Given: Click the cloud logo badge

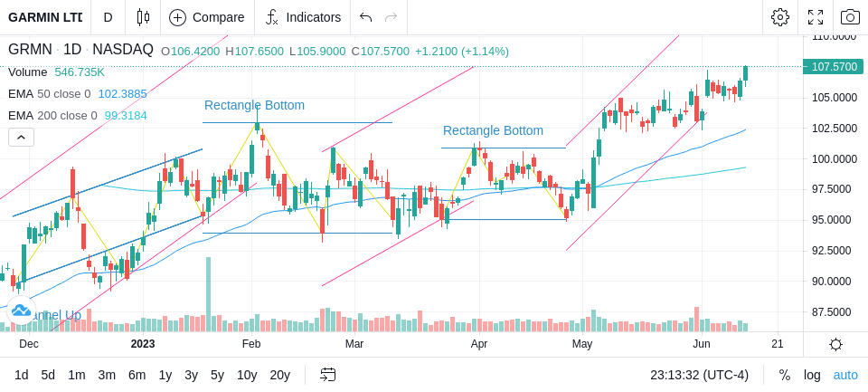Looking at the screenshot, I should click(21, 311).
